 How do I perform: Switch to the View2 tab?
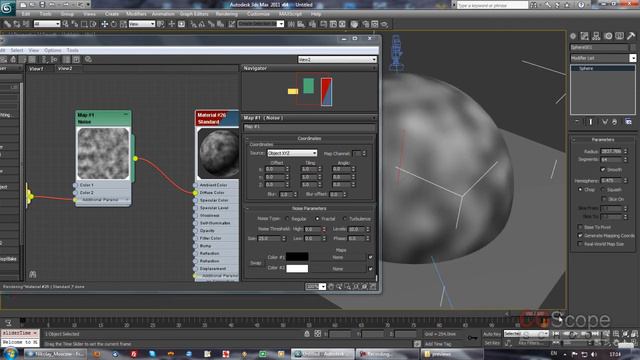tap(65, 69)
